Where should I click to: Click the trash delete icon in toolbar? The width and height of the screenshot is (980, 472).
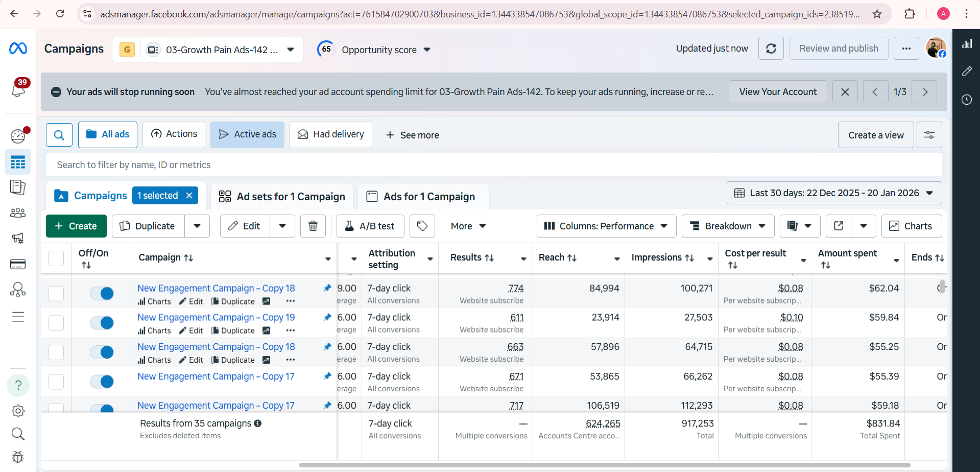[x=313, y=226]
